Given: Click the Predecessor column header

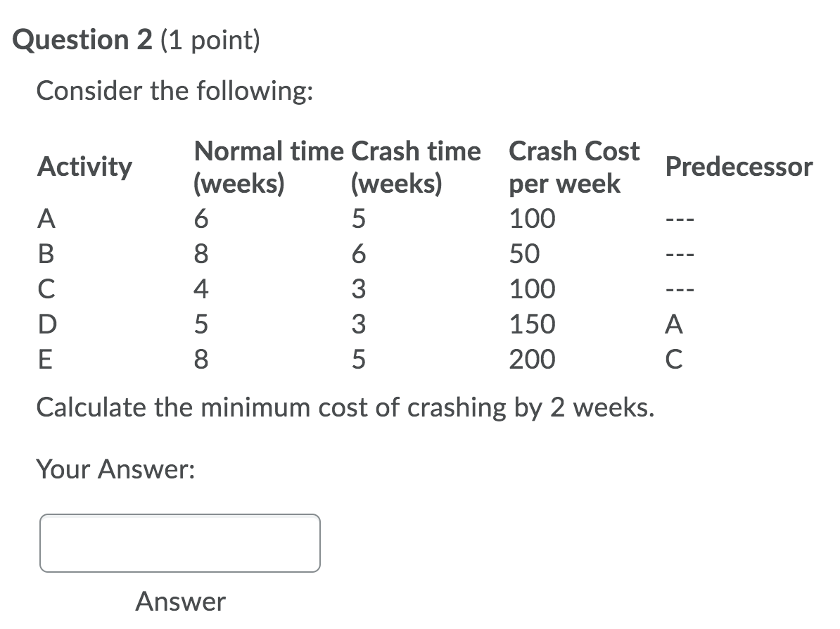Looking at the screenshot, I should point(738,167).
